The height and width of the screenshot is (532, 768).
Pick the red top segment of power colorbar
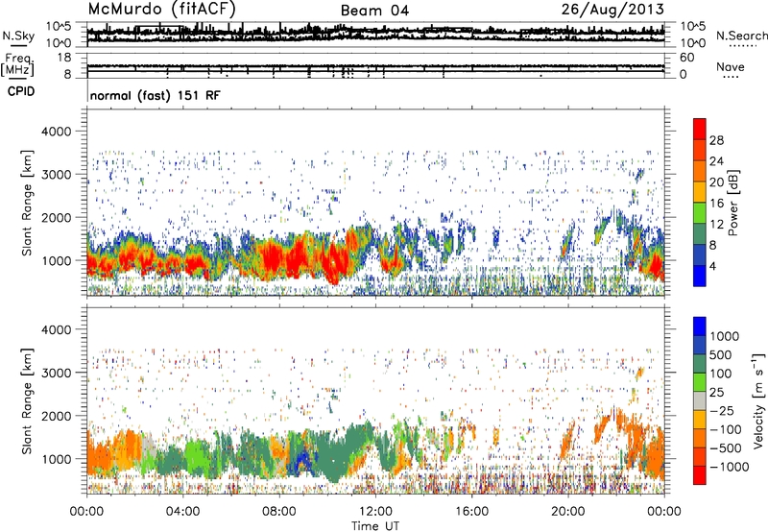click(700, 129)
